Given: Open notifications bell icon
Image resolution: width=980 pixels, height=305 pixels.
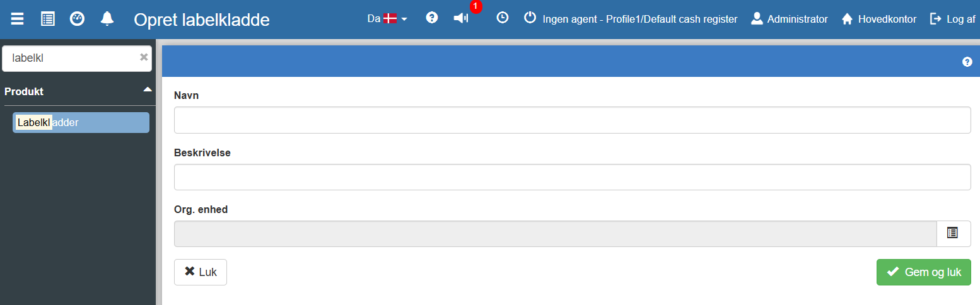Looking at the screenshot, I should 107,19.
